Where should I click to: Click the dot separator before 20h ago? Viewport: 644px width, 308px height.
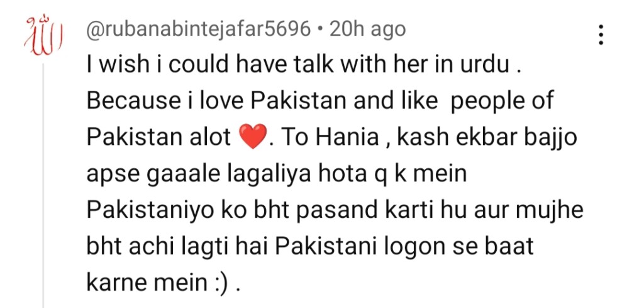click(x=320, y=30)
